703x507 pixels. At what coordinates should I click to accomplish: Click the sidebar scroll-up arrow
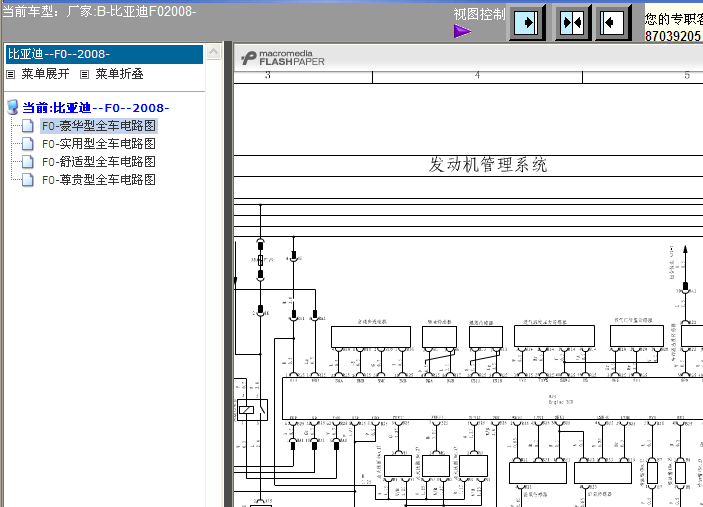[213, 52]
